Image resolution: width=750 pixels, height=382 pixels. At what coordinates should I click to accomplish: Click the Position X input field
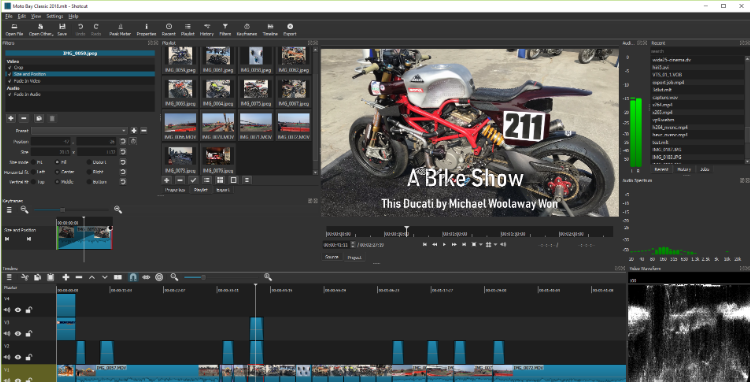coord(51,142)
